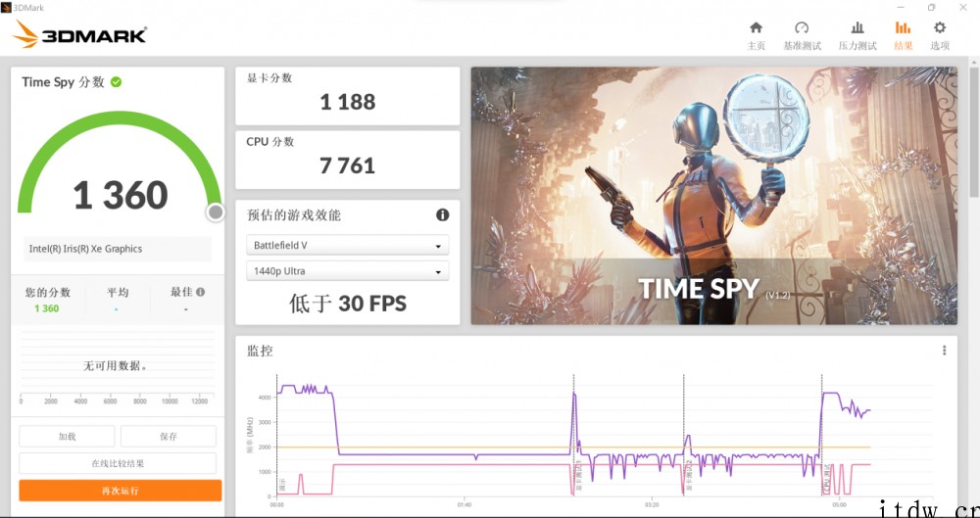Click info icon next to 最佳
This screenshot has width=980, height=518.
pyautogui.click(x=201, y=292)
